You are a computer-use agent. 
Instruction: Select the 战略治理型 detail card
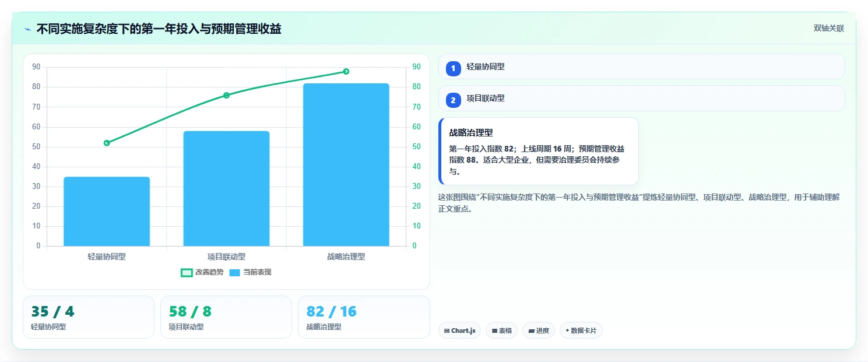539,152
